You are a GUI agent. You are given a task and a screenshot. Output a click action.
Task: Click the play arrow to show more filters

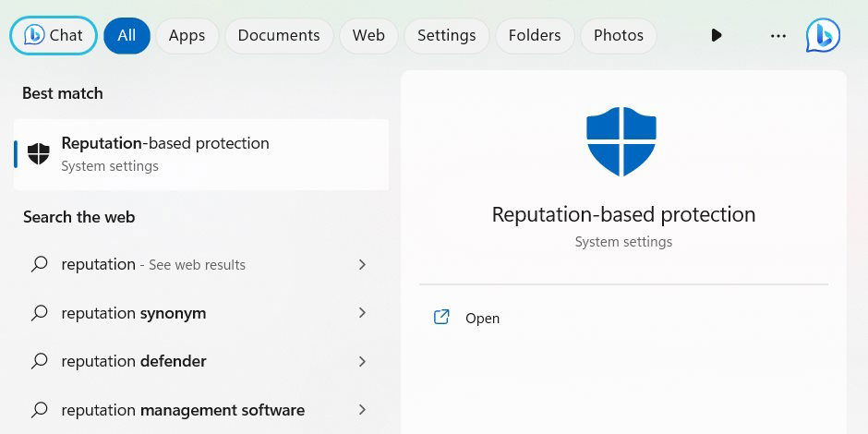pyautogui.click(x=717, y=35)
